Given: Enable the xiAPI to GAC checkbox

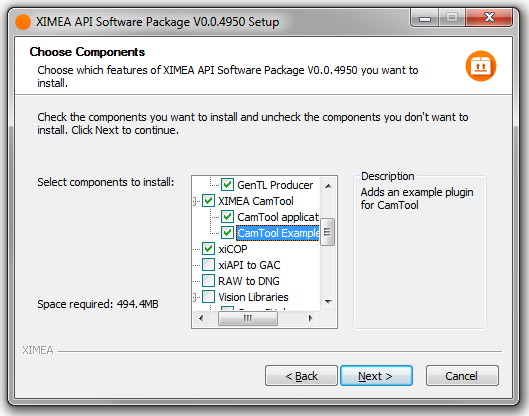Looking at the screenshot, I should tap(208, 265).
